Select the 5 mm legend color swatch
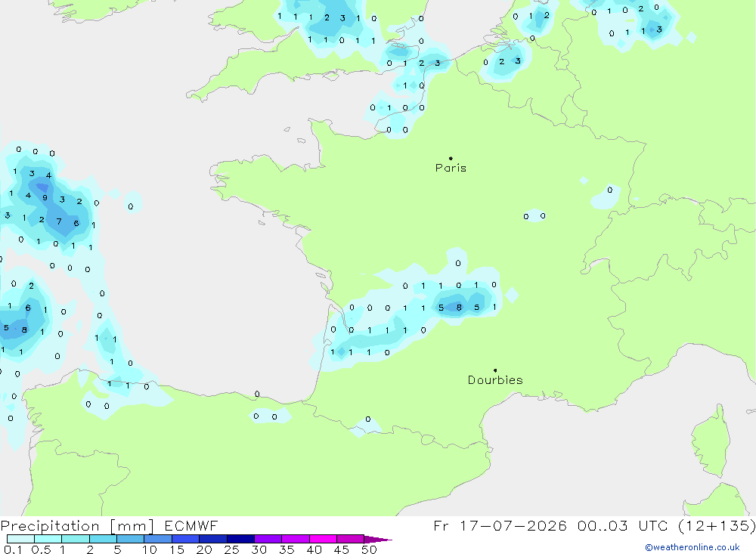Image resolution: width=756 pixels, height=554 pixels. [x=130, y=539]
